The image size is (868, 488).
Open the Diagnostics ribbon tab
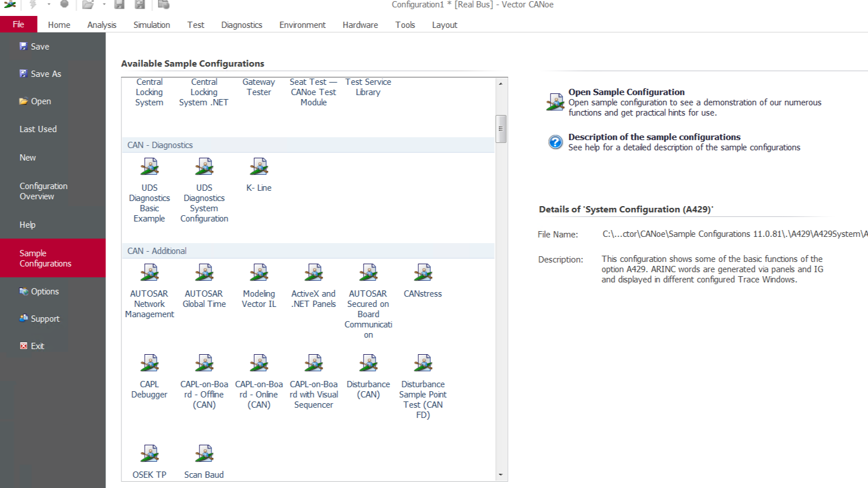pos(242,25)
